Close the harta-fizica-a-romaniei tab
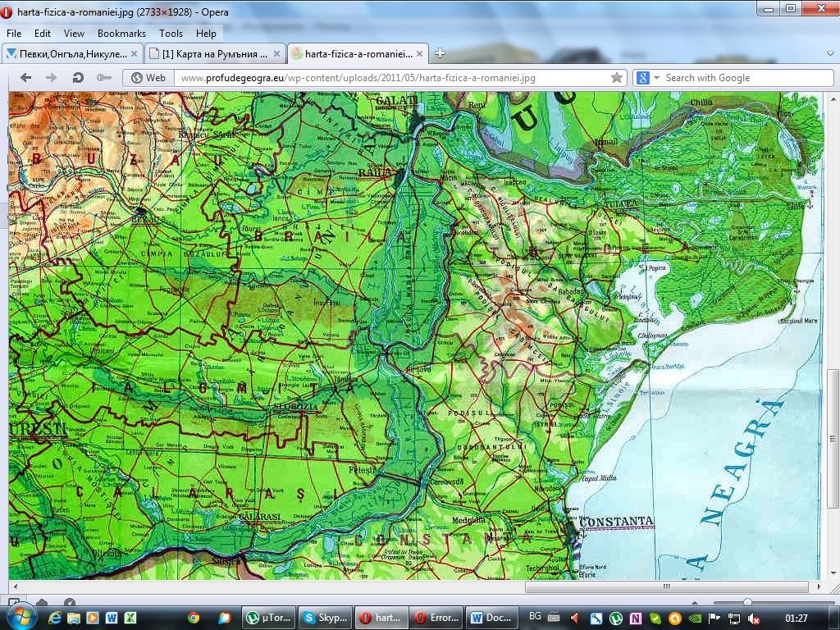 pyautogui.click(x=420, y=54)
